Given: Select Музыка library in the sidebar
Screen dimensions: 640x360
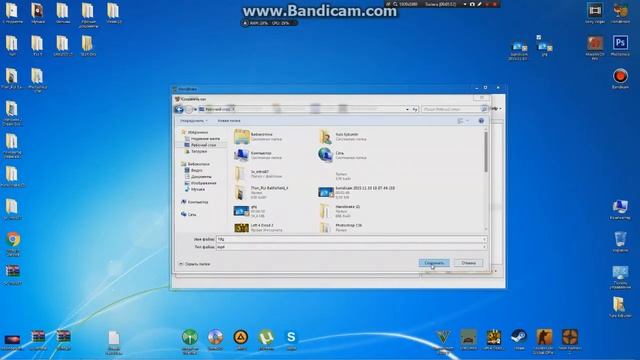Looking at the screenshot, I should (x=195, y=189).
